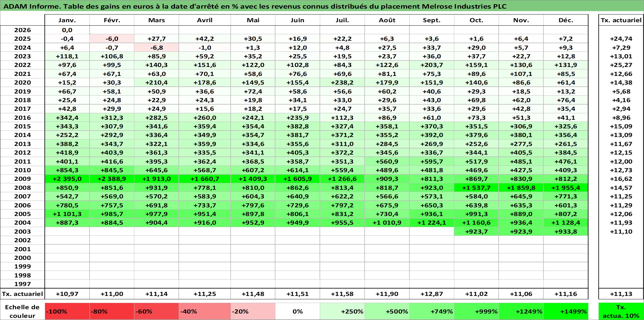Click the Nov. column header
This screenshot has width=644, height=320.
(521, 20)
